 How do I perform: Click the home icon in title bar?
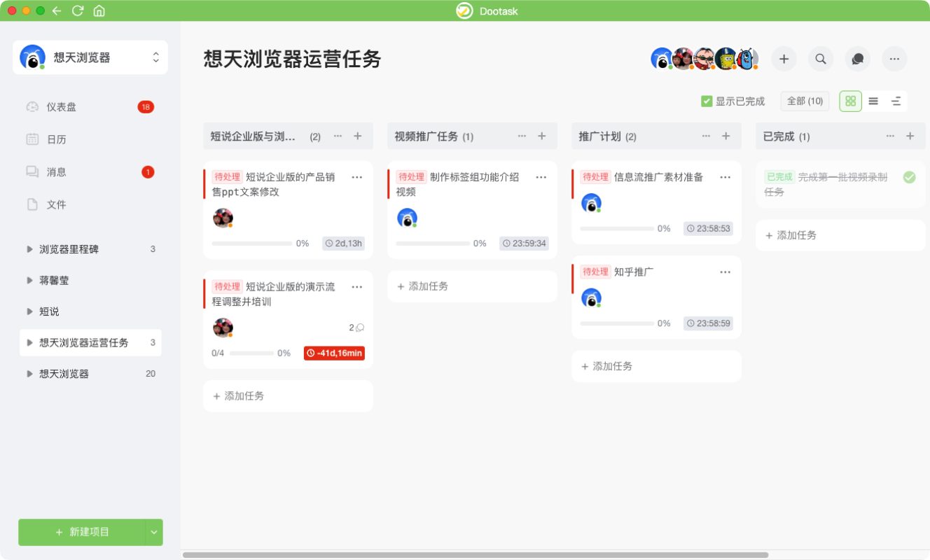coord(99,10)
